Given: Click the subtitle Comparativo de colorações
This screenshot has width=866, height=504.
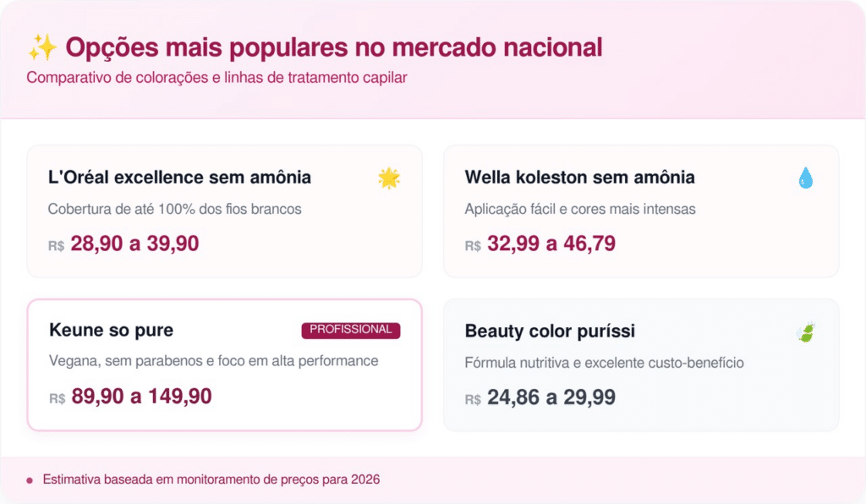Looking at the screenshot, I should coord(216,78).
